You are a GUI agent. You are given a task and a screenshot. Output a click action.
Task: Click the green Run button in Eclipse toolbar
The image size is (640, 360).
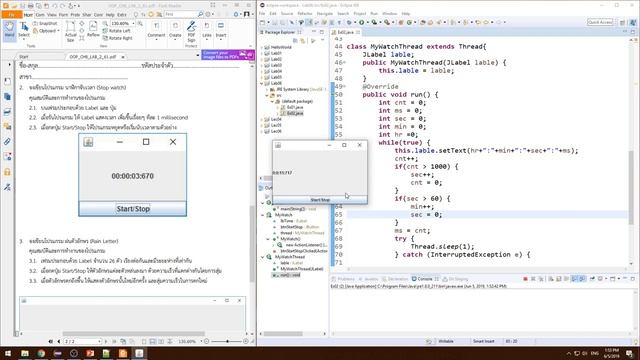click(362, 22)
